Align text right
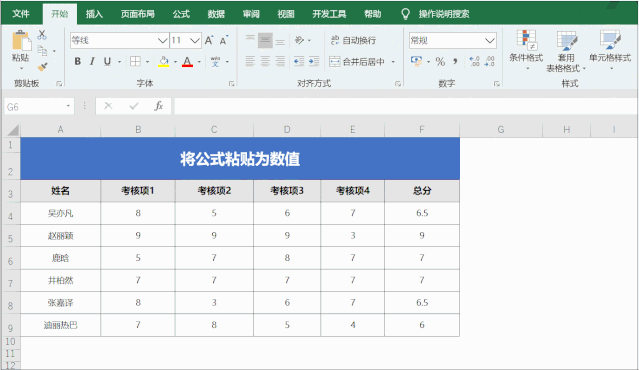The image size is (639, 370). [x=280, y=62]
